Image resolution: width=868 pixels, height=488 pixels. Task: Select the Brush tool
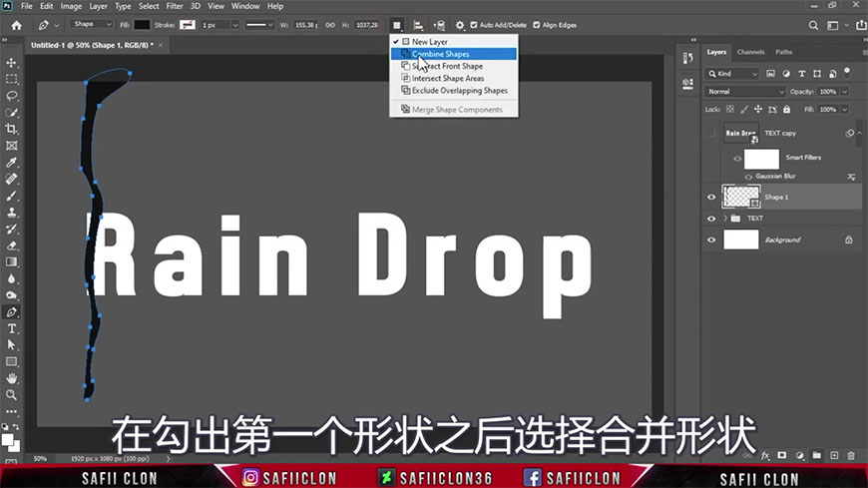(11, 196)
